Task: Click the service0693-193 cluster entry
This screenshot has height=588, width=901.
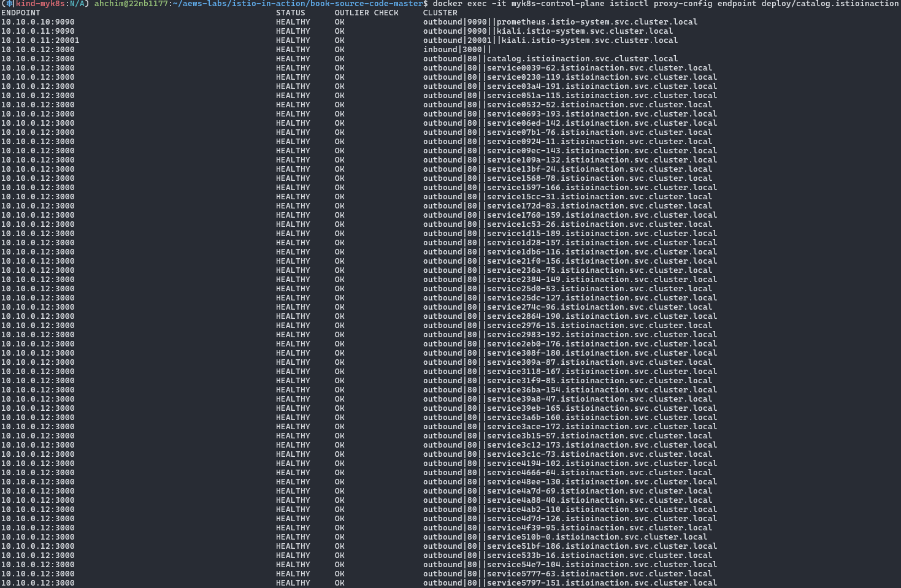Action: [570, 114]
